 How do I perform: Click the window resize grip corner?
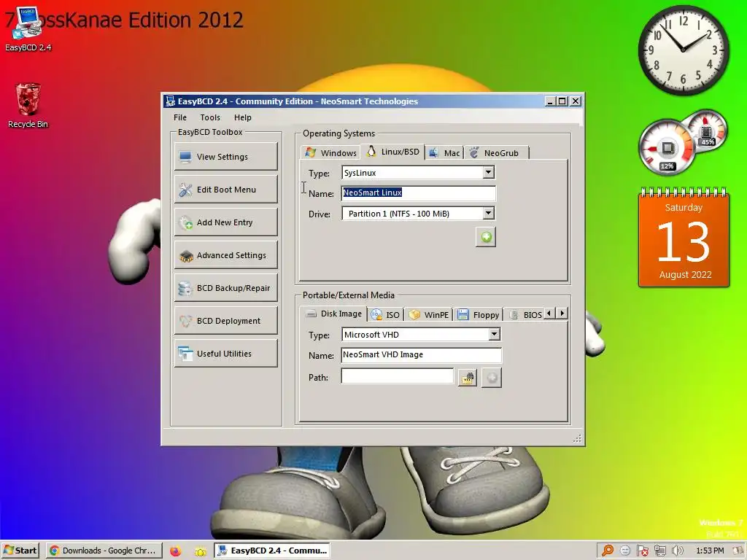pos(578,438)
